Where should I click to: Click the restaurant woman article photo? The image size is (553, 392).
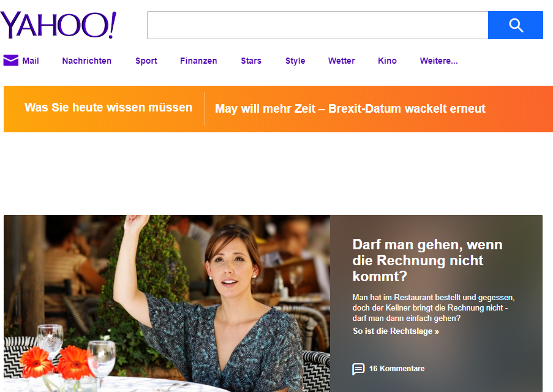(x=167, y=303)
